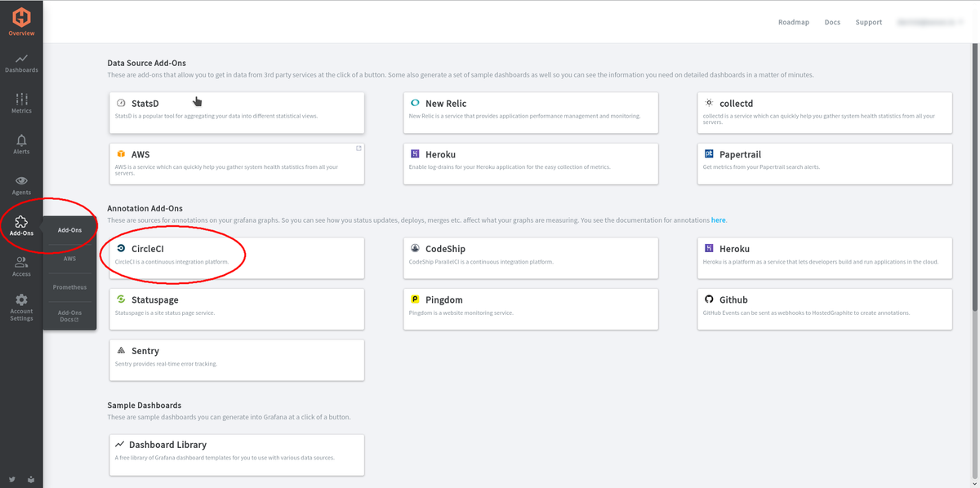
Task: Choose Prometheus in the Add-Ons submenu
Action: coord(69,287)
